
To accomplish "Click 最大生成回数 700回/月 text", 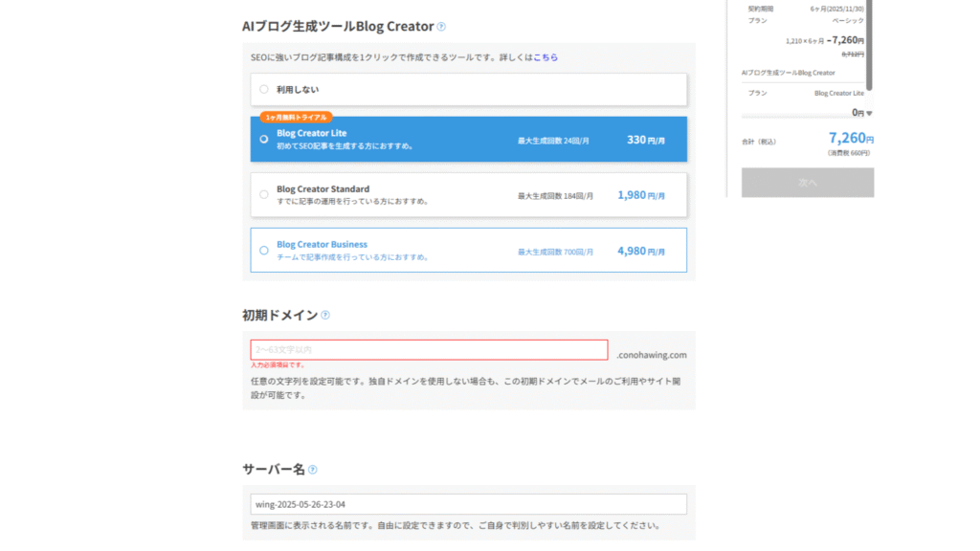I will pos(555,252).
